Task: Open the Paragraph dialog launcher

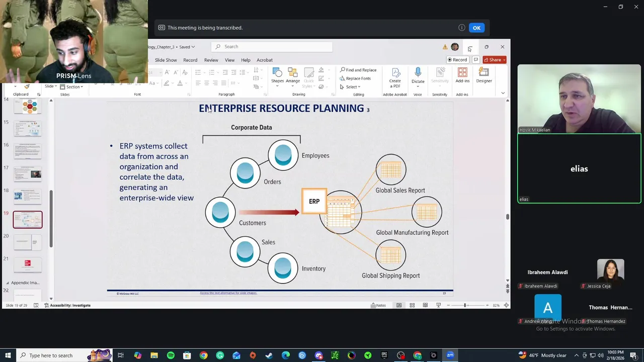Action: (265, 95)
